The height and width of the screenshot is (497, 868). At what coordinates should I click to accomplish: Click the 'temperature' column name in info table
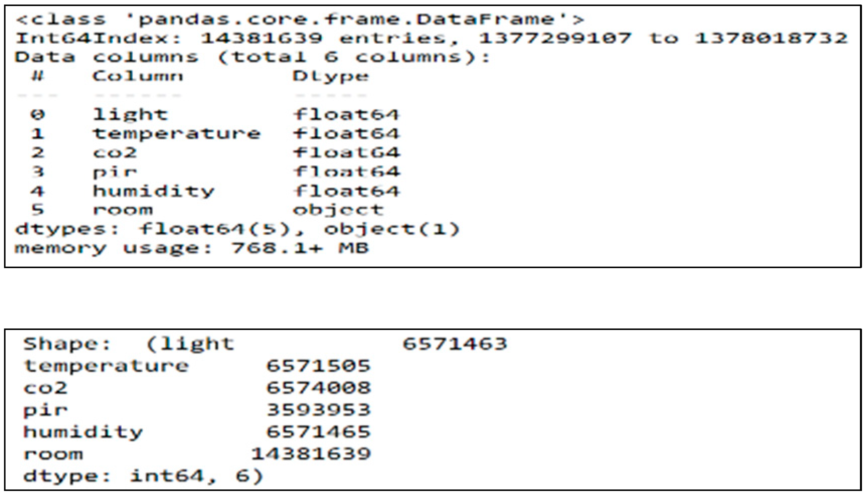[177, 134]
